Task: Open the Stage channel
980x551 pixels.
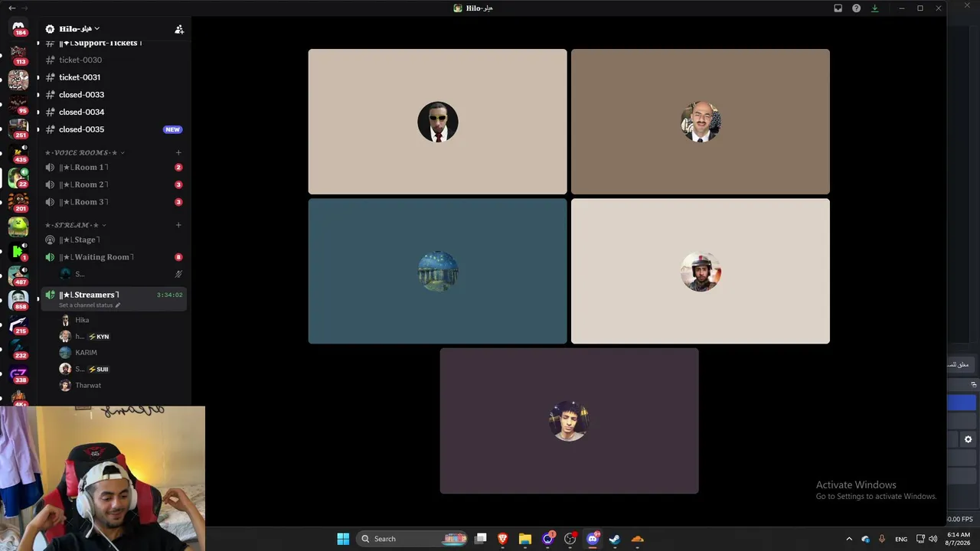Action: point(114,240)
